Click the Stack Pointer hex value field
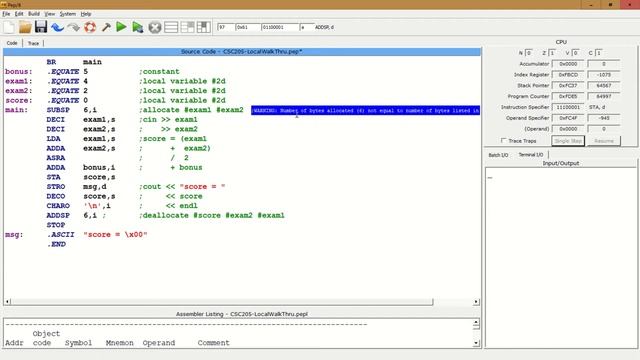 [x=568, y=85]
